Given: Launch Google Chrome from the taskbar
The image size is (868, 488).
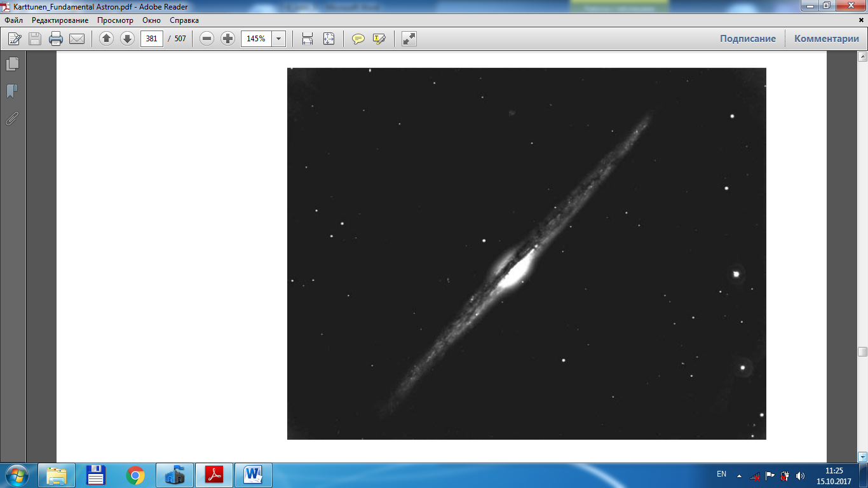Looking at the screenshot, I should coord(135,475).
